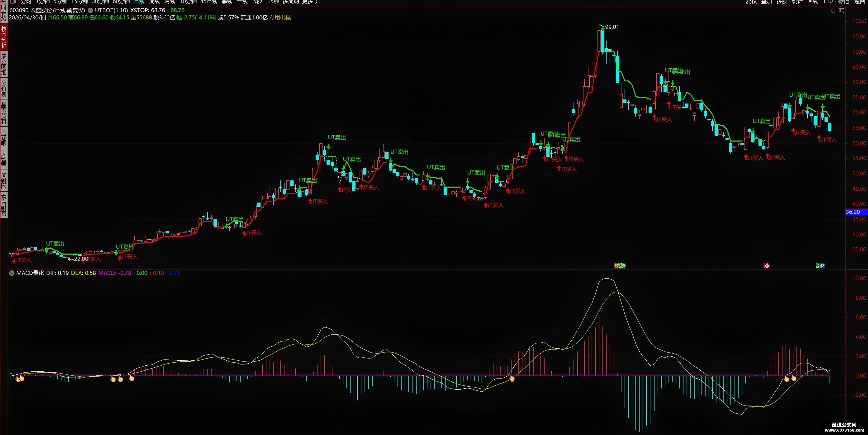Click the 叠加 overlay button

click(766, 2)
